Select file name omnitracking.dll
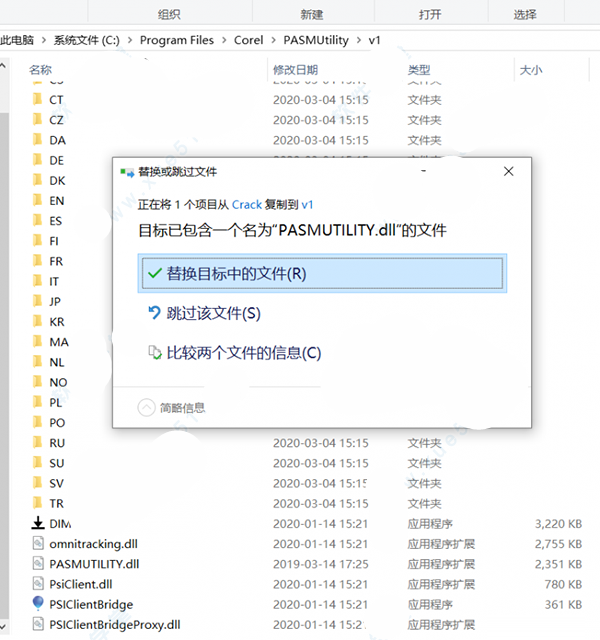600x640 pixels. click(x=93, y=544)
